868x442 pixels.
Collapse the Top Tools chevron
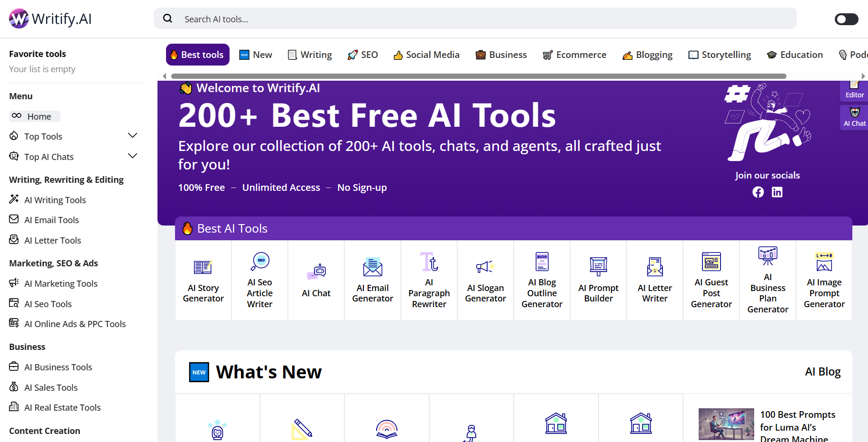132,136
